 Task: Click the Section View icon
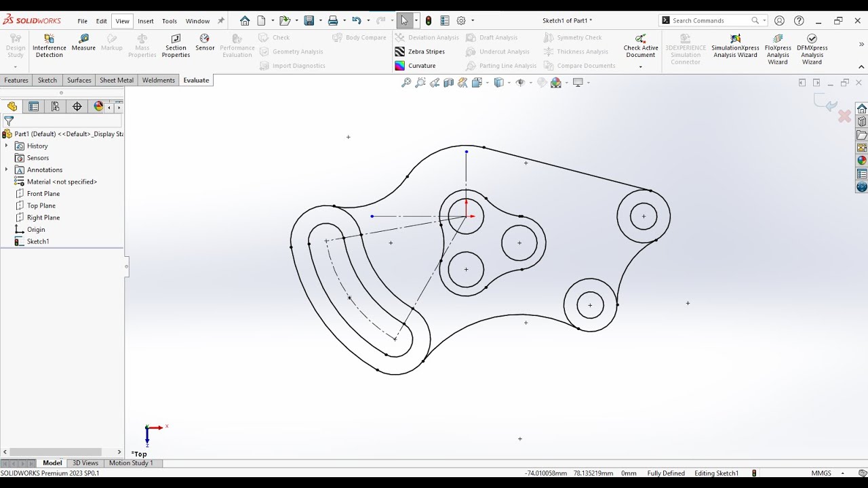click(x=449, y=83)
